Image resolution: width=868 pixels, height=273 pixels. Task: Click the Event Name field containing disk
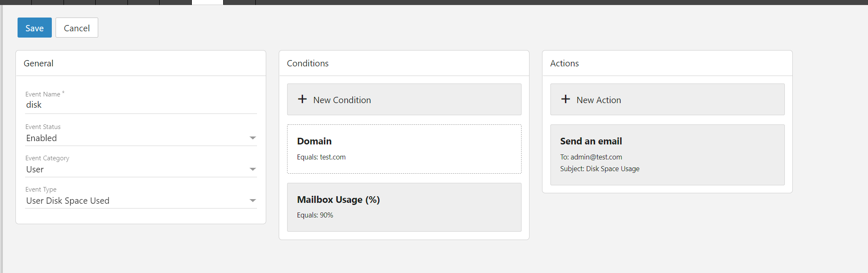point(140,105)
